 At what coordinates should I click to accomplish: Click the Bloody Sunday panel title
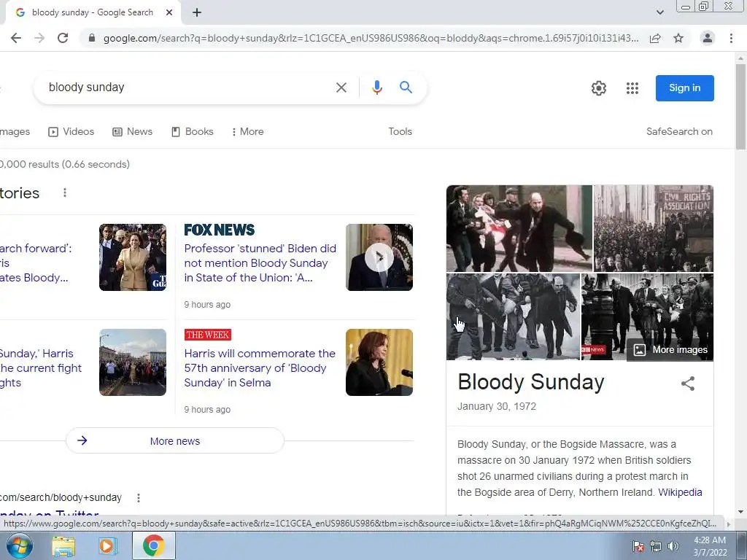click(531, 382)
